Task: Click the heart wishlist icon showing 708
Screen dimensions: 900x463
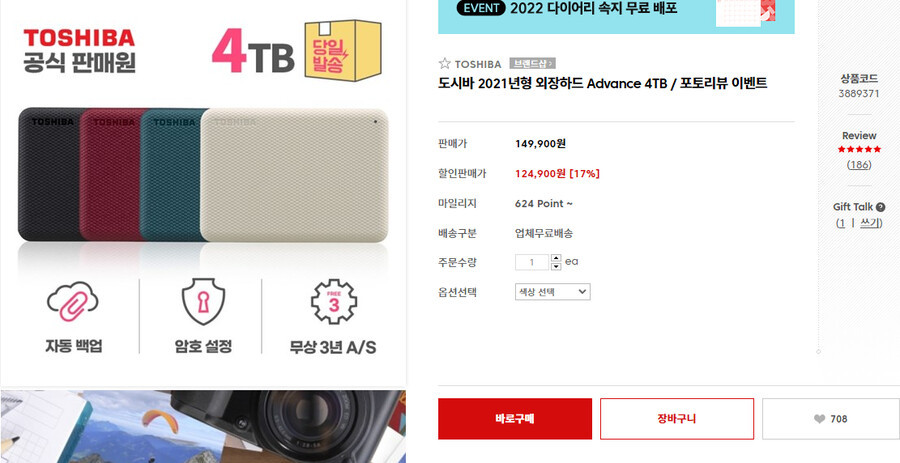Action: 819,419
